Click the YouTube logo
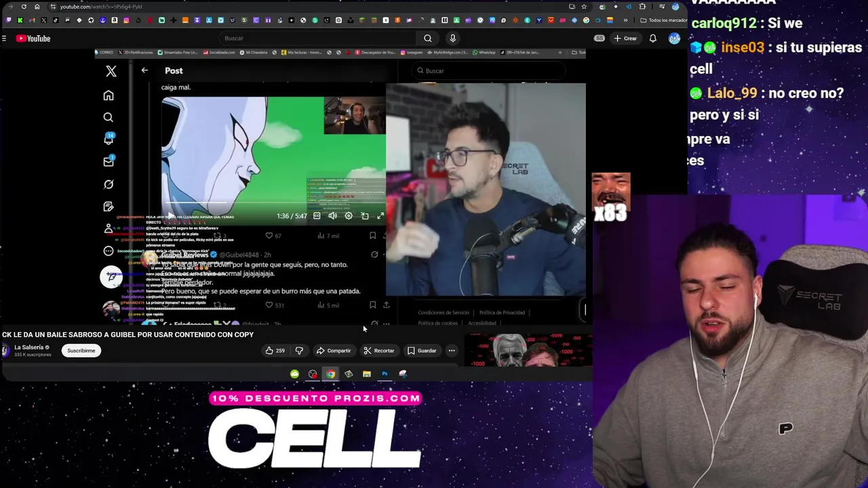The height and width of the screenshot is (488, 868). 33,39
